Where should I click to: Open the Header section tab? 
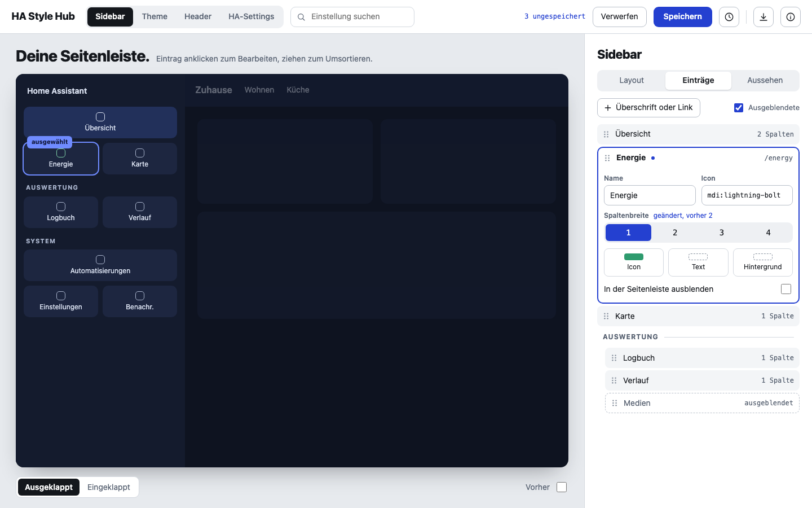pyautogui.click(x=198, y=17)
